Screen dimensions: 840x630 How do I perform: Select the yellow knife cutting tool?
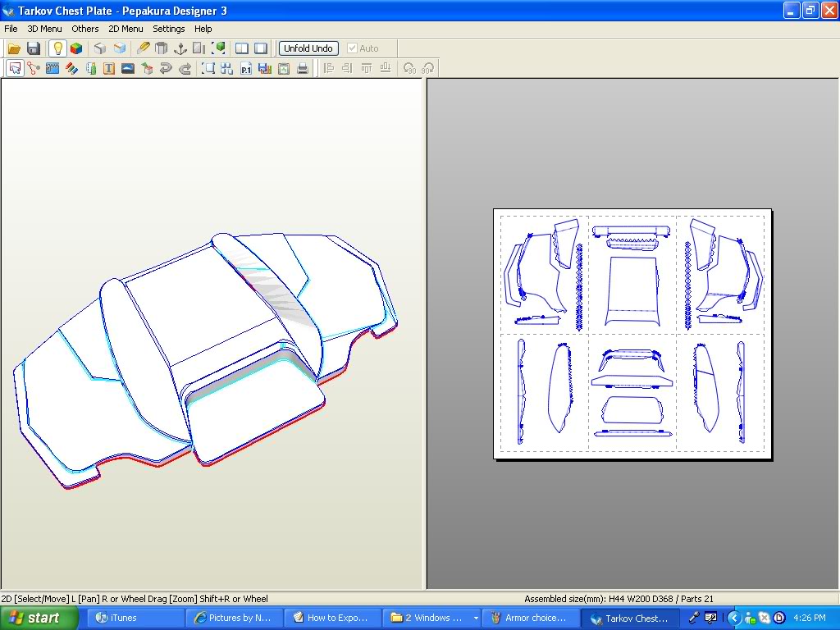pyautogui.click(x=143, y=48)
